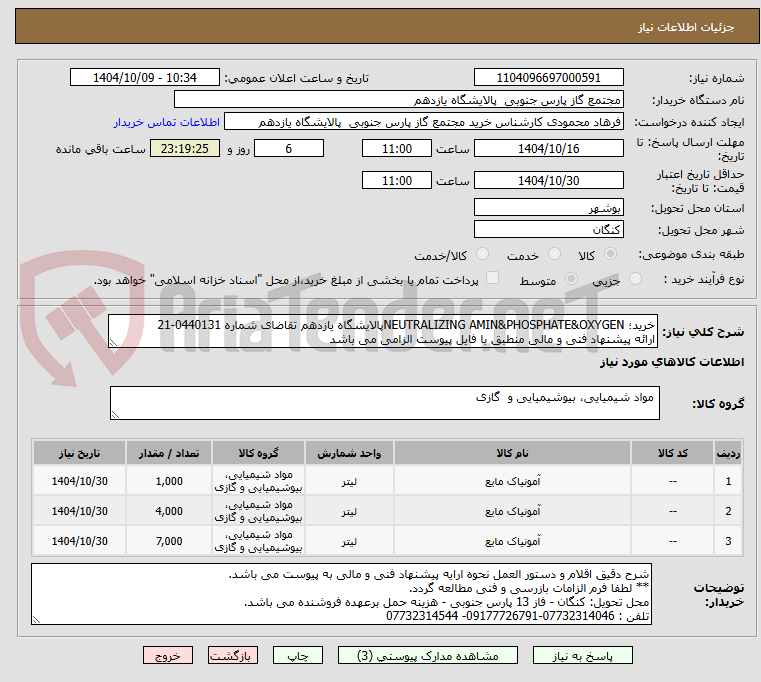Click the remaining time field 23:19:25
The image size is (761, 682).
pyautogui.click(x=185, y=148)
